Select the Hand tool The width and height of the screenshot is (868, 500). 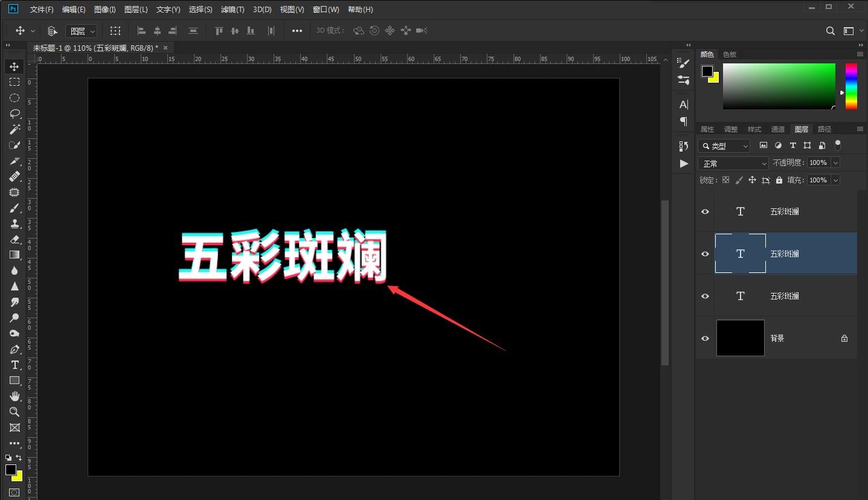14,396
